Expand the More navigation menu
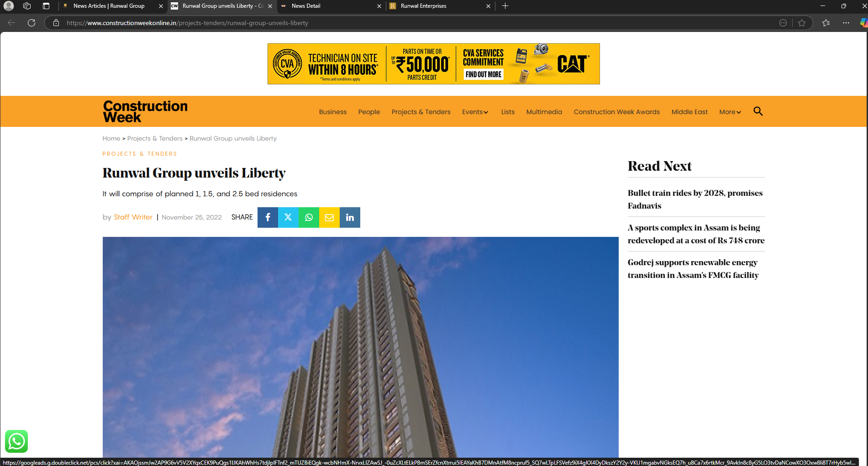Image resolution: width=868 pixels, height=466 pixels. pos(730,112)
